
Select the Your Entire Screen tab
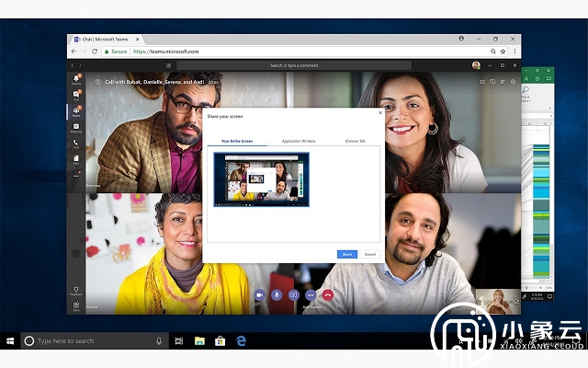click(x=237, y=141)
